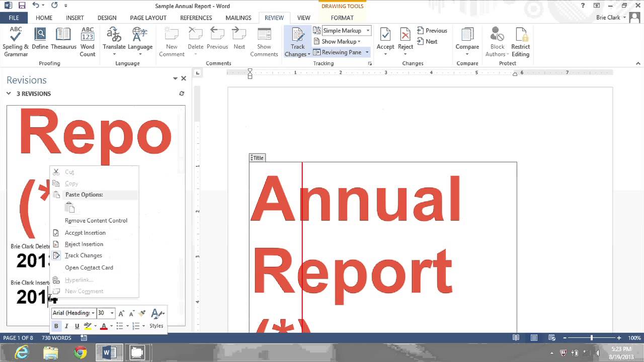
Task: Switch to the INSERT tab
Action: (x=75, y=18)
